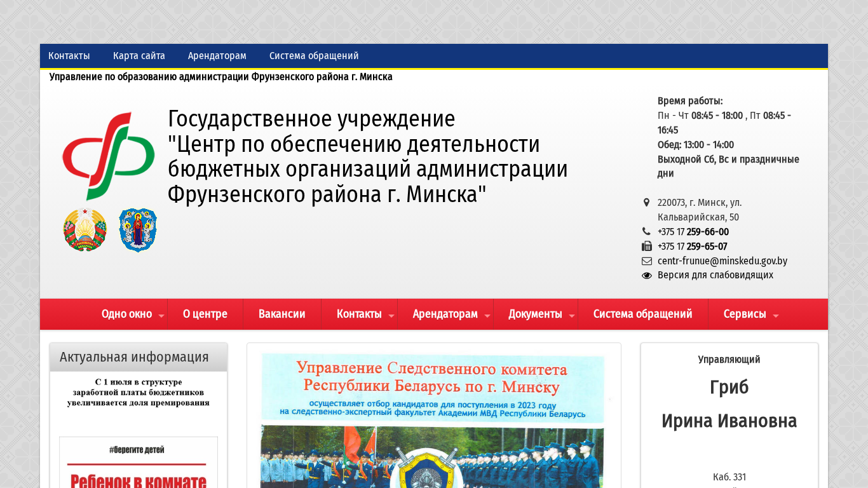Click the red-green organization logo

(109, 156)
